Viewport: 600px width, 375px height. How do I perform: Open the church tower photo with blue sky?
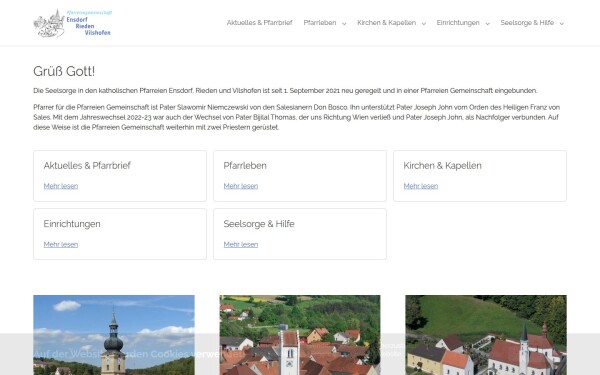coord(114,335)
